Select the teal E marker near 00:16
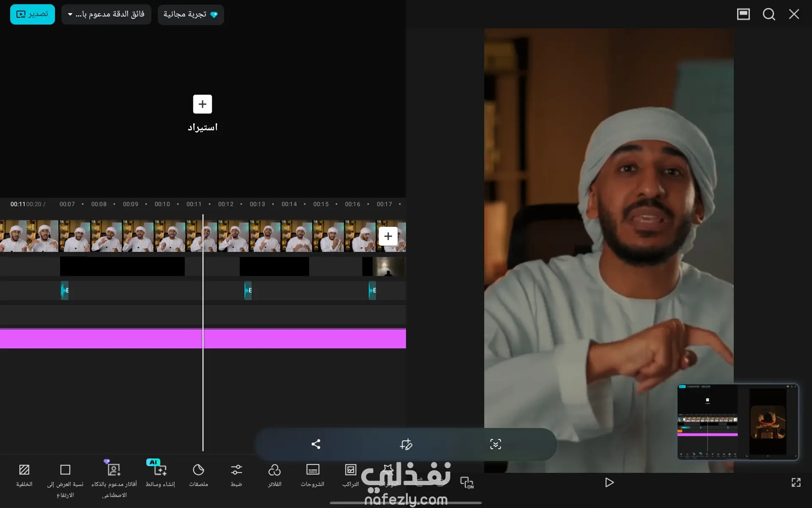The image size is (812, 508). [x=373, y=290]
